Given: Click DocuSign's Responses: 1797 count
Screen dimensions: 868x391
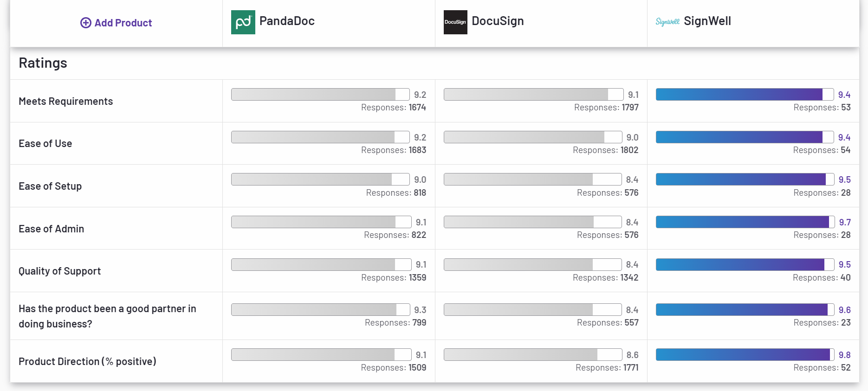Looking at the screenshot, I should 606,108.
